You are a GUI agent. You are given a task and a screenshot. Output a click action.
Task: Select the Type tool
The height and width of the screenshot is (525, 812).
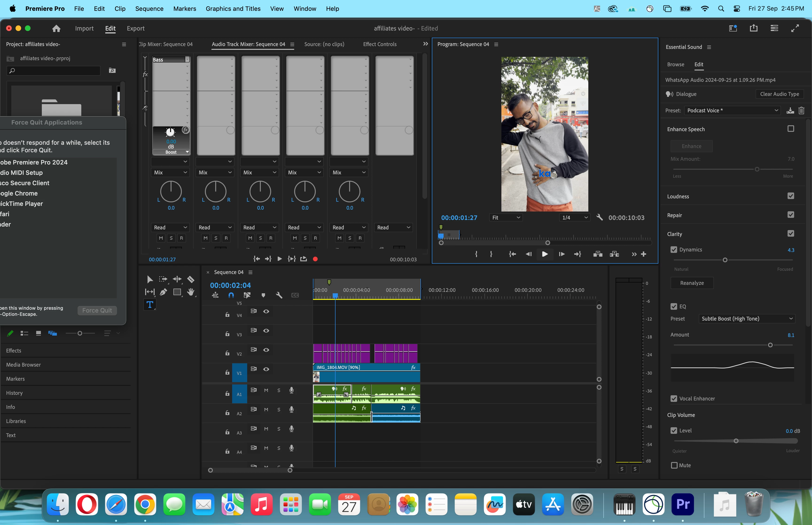pos(150,304)
